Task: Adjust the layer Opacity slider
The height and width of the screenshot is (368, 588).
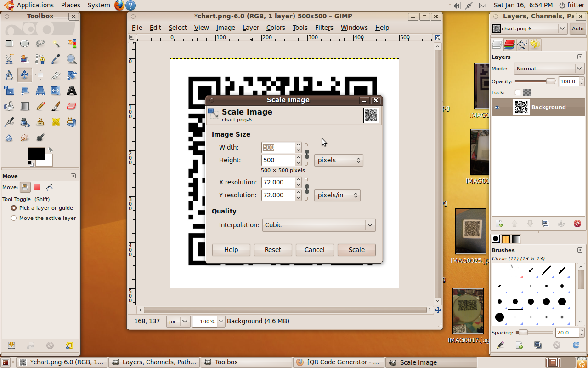Action: coord(535,81)
